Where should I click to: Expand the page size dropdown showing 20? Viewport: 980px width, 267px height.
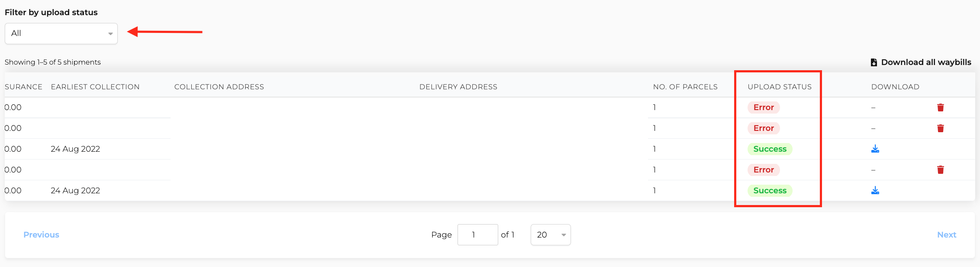coord(550,234)
